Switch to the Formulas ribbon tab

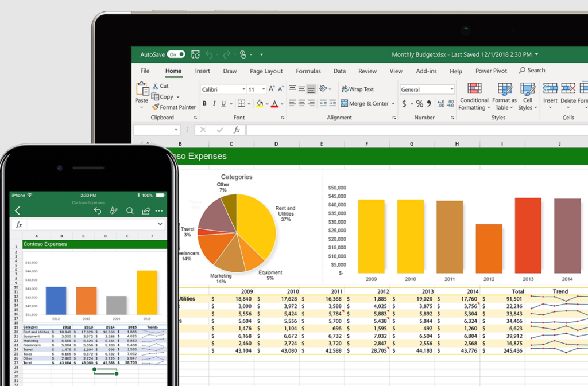(x=308, y=71)
